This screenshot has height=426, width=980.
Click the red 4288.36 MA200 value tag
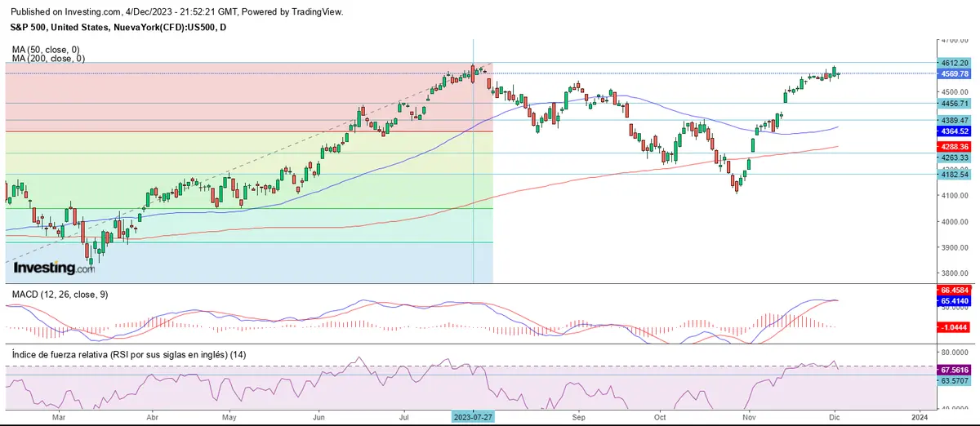(x=955, y=148)
